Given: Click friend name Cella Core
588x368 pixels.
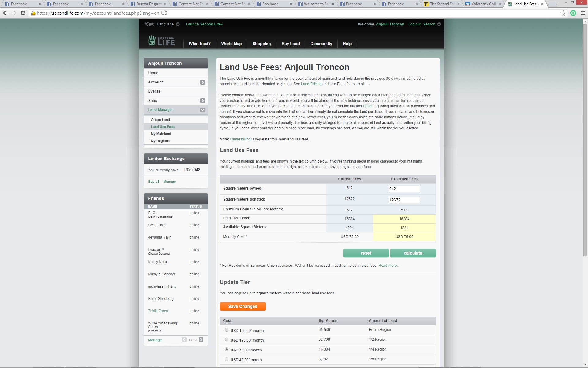Looking at the screenshot, I should click(157, 225).
